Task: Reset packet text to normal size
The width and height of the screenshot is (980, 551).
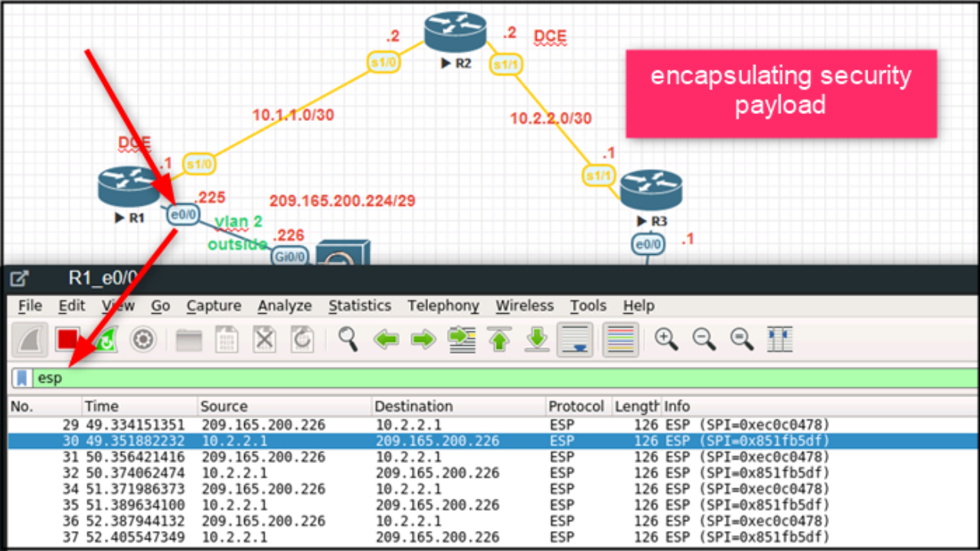Action: 741,339
